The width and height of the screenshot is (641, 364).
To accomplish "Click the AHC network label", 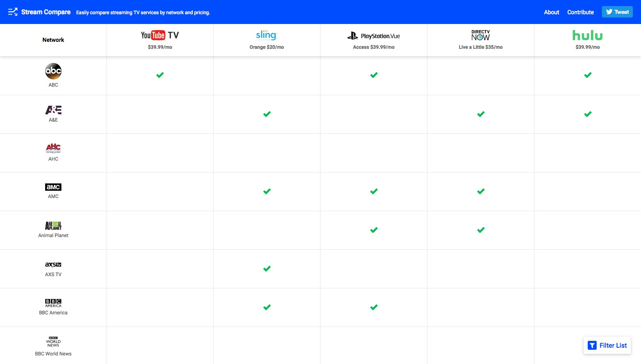I will coord(53,159).
